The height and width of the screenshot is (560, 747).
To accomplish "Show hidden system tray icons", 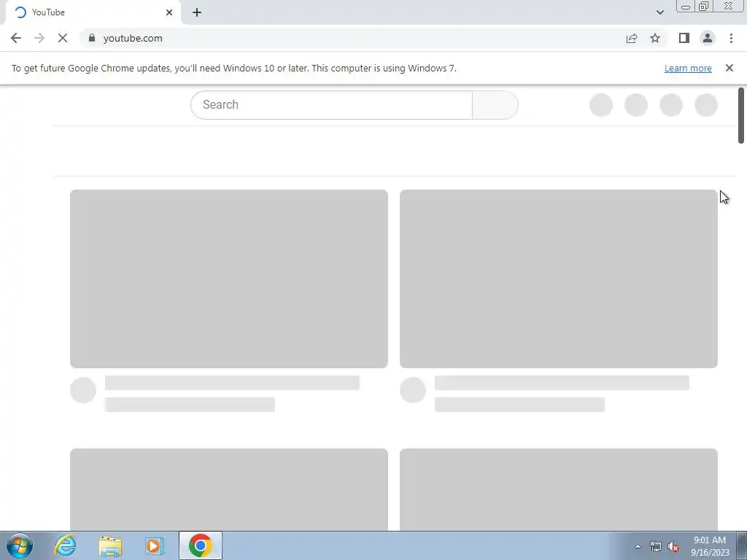I will (638, 546).
